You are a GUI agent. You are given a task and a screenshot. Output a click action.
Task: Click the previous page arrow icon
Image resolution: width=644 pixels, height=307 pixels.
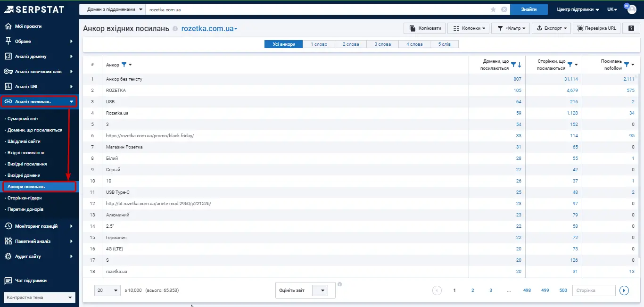(437, 290)
